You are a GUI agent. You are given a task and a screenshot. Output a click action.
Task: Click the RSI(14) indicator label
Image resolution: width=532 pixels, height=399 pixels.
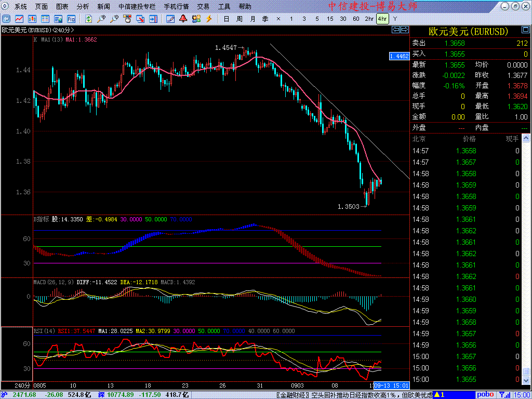45,331
